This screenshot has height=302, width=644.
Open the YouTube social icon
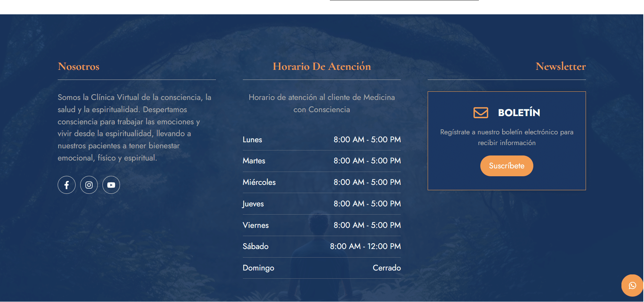[x=111, y=185]
